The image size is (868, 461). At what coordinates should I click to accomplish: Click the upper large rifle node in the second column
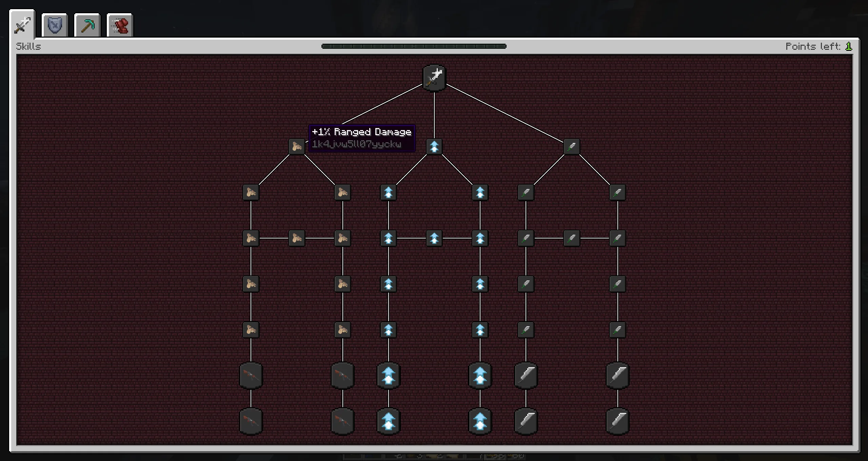(x=342, y=375)
